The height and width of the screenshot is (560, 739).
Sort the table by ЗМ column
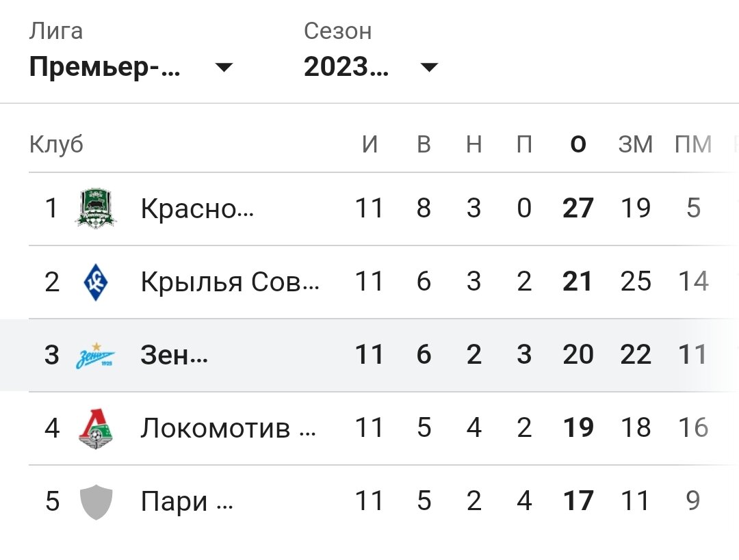[636, 144]
